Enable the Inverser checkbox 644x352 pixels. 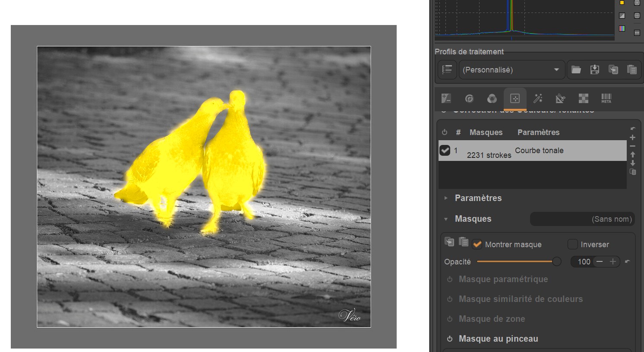click(x=572, y=245)
